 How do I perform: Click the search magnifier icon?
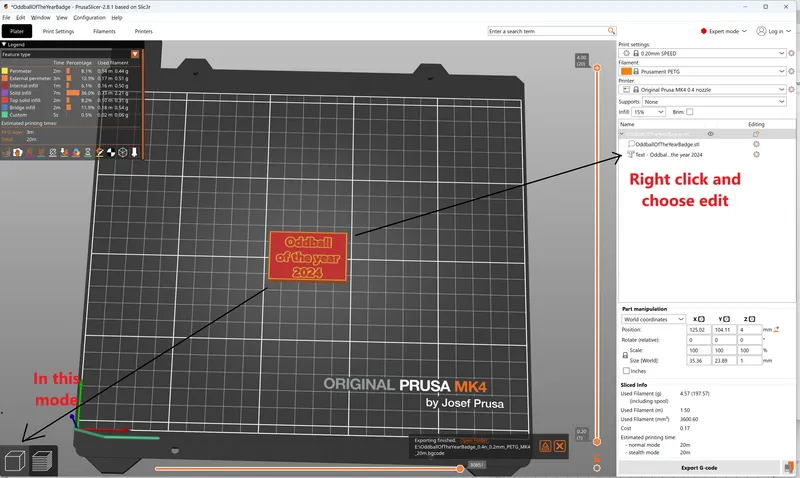[x=611, y=31]
